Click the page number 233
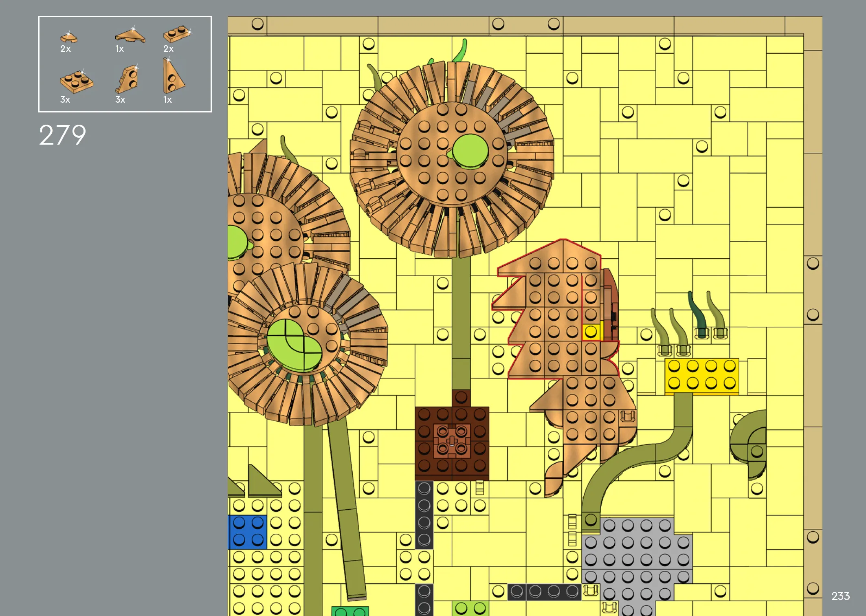This screenshot has width=866, height=616. 840,596
